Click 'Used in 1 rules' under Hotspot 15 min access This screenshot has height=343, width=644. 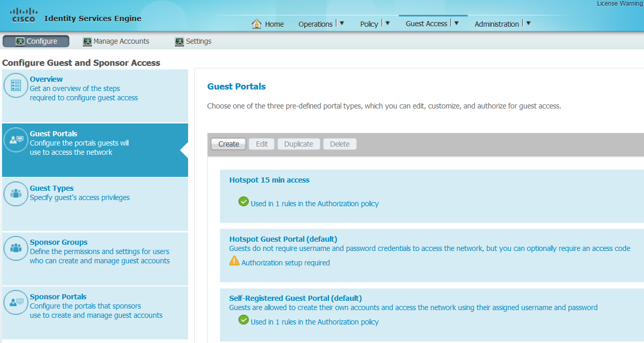point(315,204)
